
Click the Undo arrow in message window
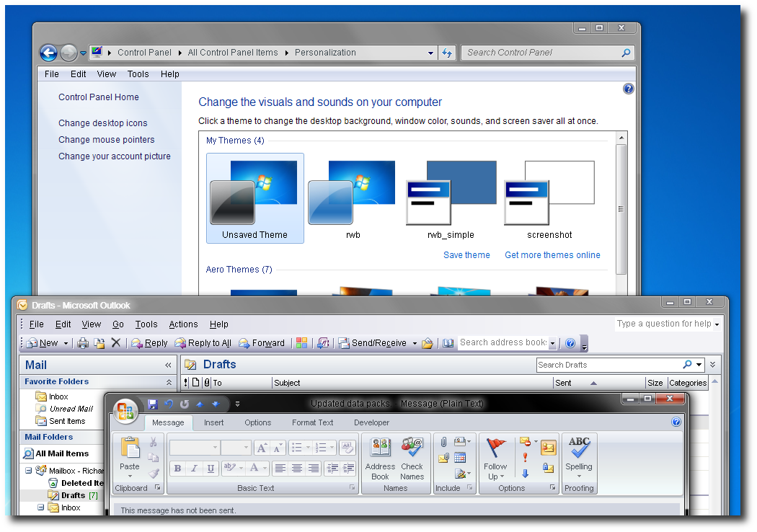tap(169, 404)
